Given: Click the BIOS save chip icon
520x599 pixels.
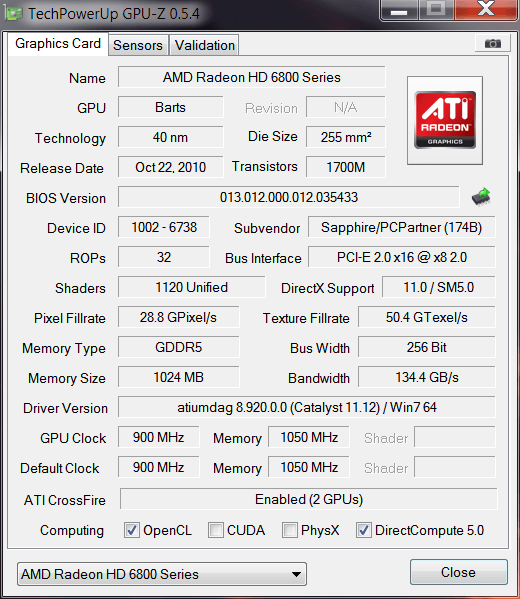Looking at the screenshot, I should pos(481,197).
